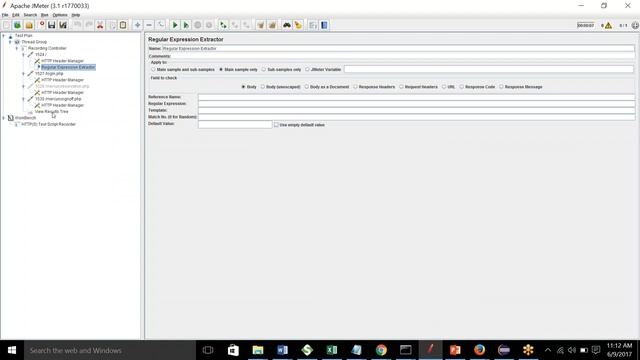The width and height of the screenshot is (640, 360).
Task: Click the Save As toolbar icon
Action: pos(63,25)
